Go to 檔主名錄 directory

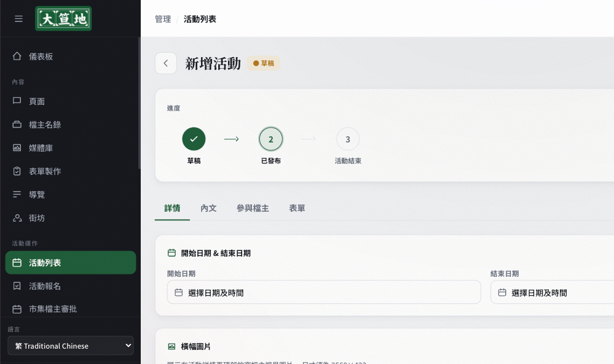click(71, 125)
